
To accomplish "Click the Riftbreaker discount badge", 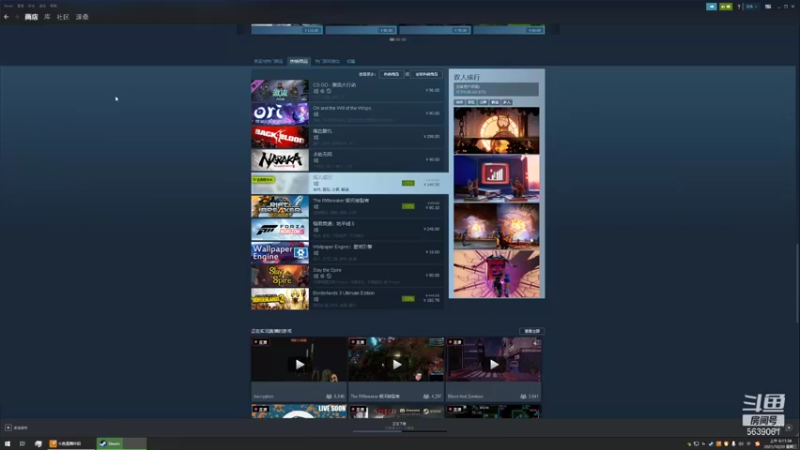I will coord(408,206).
